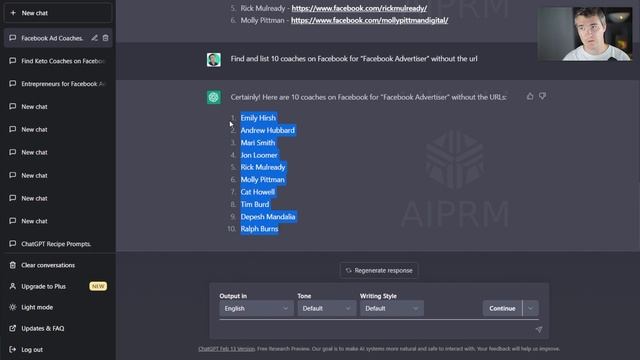
Task: Open Find Keto Coaches on Facebook conversation
Action: (x=58, y=61)
